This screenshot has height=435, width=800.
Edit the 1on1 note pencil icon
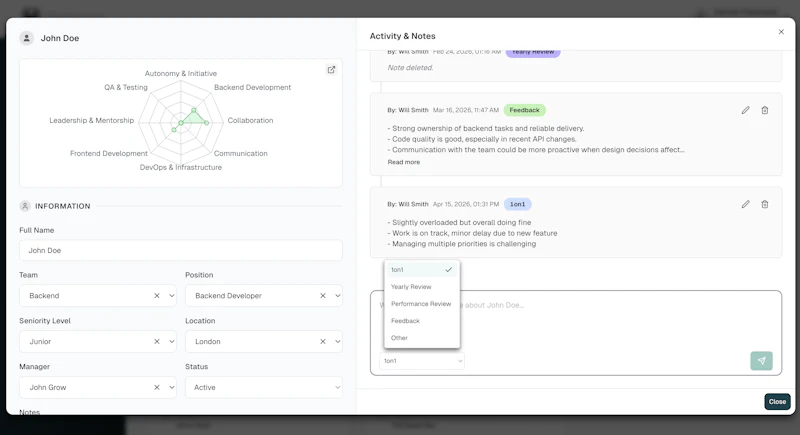[745, 204]
